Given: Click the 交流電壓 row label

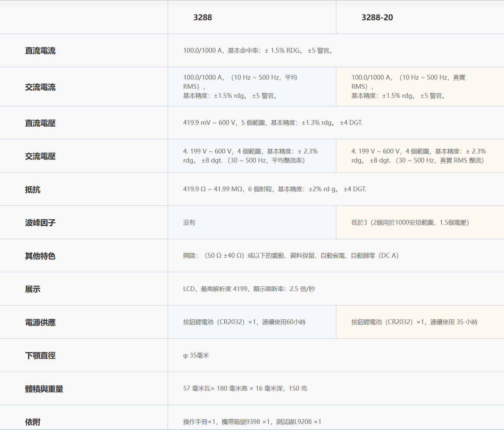Looking at the screenshot, I should (40, 156).
